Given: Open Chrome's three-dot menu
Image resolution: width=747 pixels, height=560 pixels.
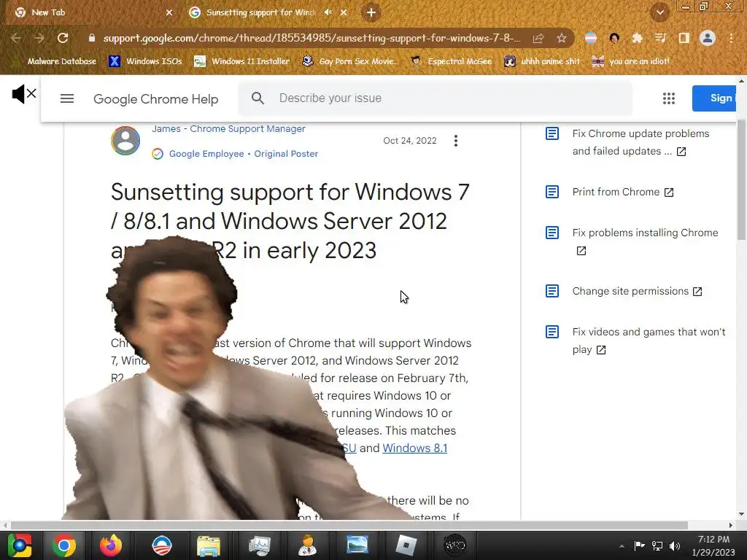Looking at the screenshot, I should click(x=731, y=38).
